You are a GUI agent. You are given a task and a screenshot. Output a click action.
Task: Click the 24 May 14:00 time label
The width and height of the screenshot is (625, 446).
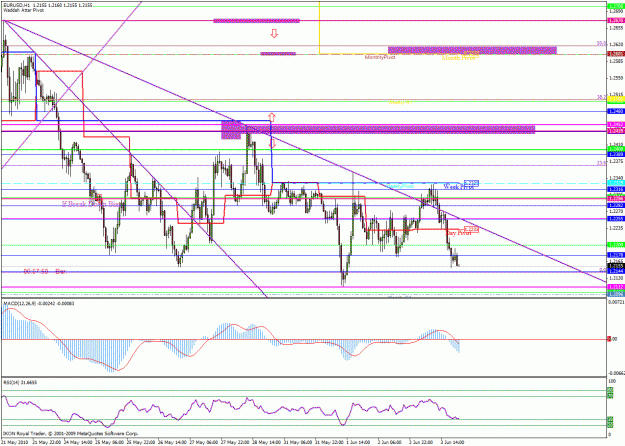[77, 442]
